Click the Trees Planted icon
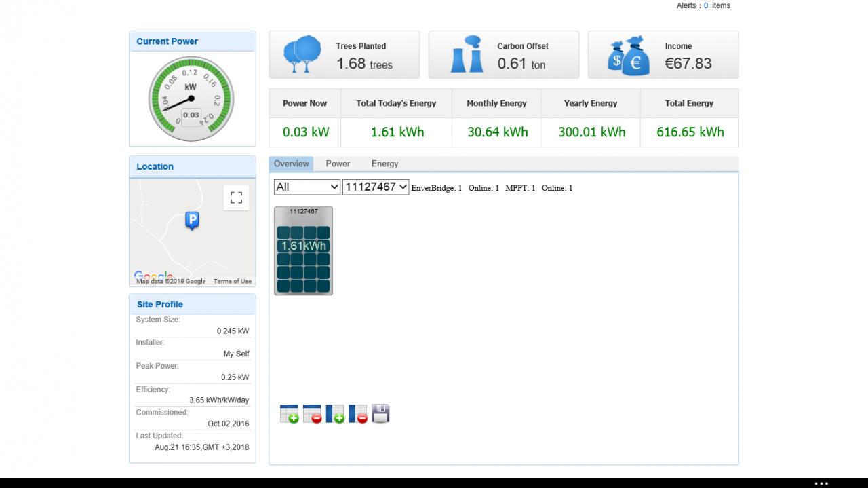This screenshot has width=868, height=488. point(302,54)
